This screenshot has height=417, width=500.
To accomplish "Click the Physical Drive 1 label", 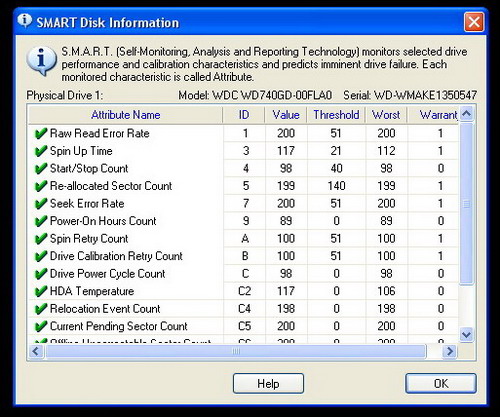I will point(65,96).
